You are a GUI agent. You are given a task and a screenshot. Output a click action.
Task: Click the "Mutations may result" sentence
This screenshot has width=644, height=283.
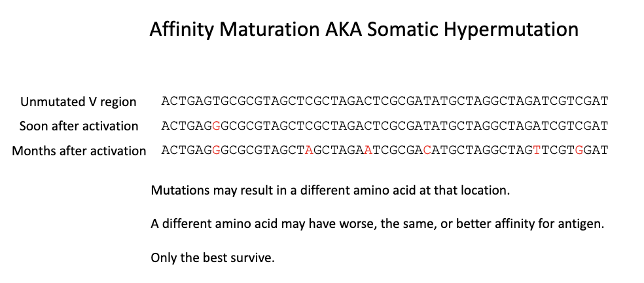point(330,191)
